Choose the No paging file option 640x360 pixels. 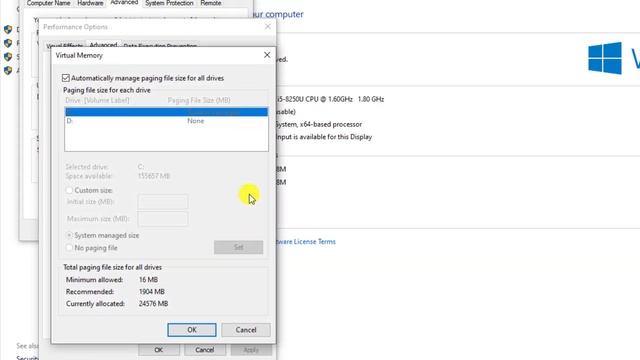[69, 248]
